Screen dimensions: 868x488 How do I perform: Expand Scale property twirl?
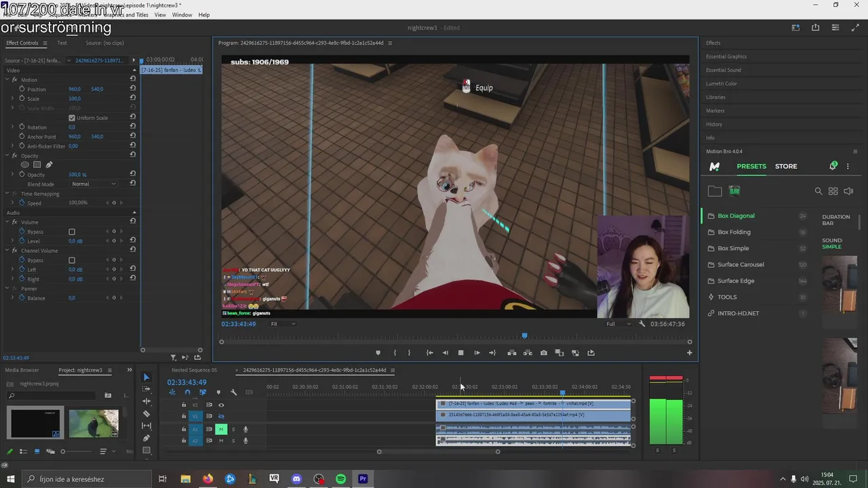[x=12, y=99]
